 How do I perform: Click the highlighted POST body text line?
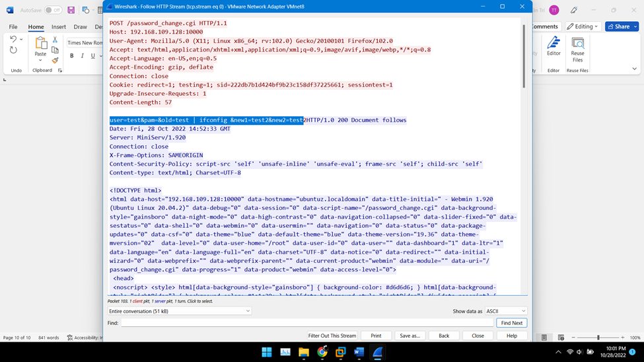(x=206, y=120)
